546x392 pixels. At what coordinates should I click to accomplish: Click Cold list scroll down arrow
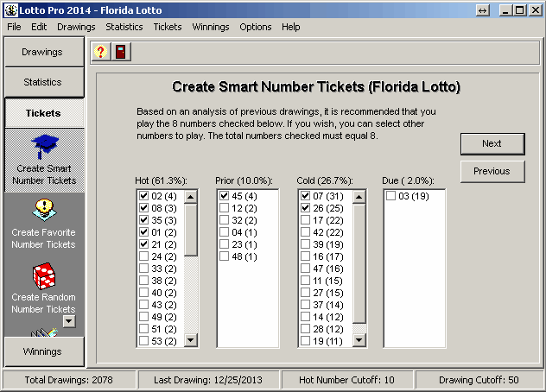[x=359, y=339]
